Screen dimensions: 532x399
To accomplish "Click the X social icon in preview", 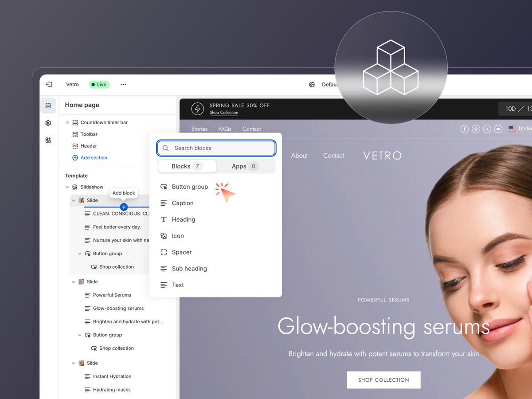I will coord(487,129).
